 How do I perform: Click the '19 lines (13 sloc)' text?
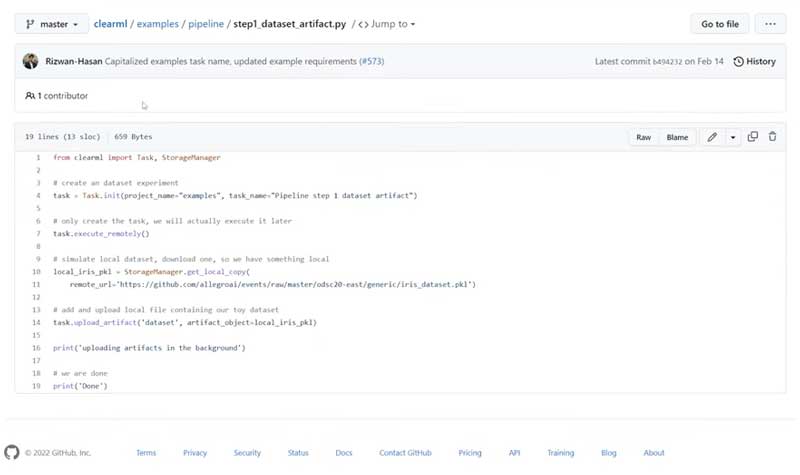coord(63,137)
